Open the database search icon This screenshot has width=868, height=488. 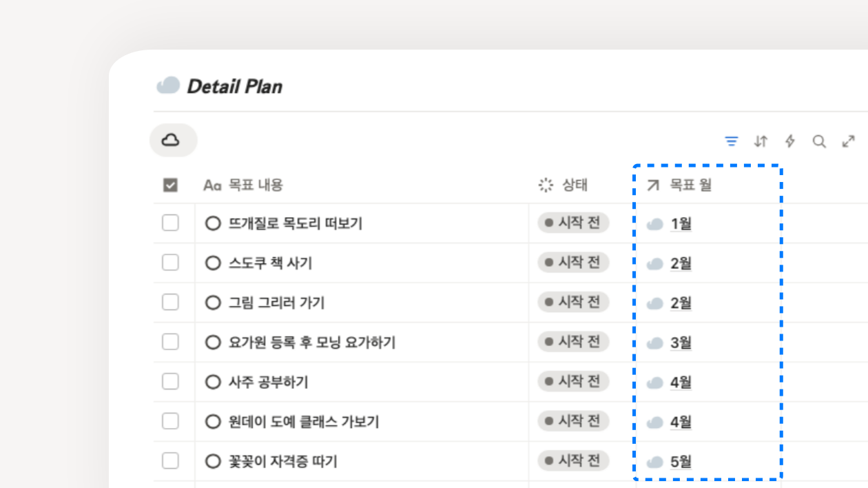(x=819, y=141)
